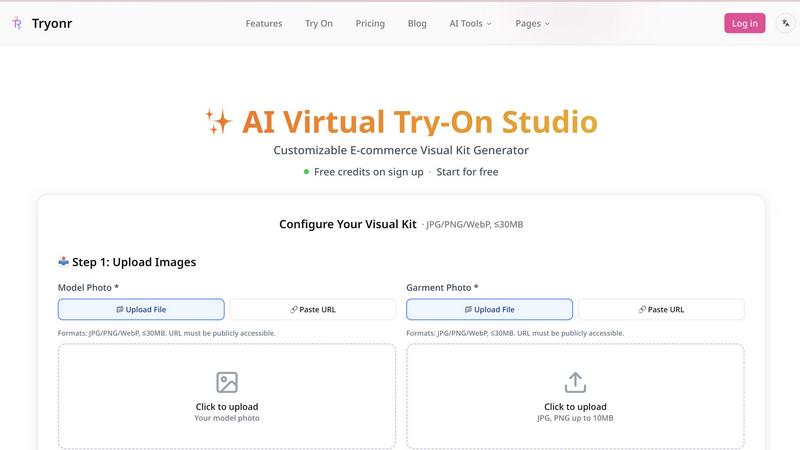Click the Log in button
The width and height of the screenshot is (800, 450).
[745, 23]
